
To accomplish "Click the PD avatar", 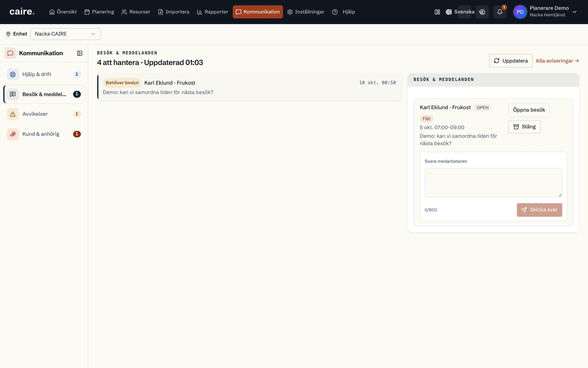I will (x=520, y=12).
